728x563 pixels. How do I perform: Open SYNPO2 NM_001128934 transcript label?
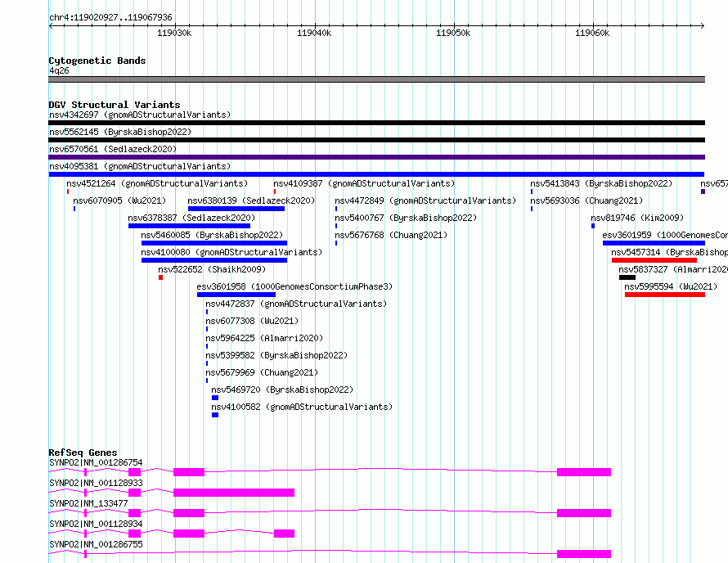[x=96, y=524]
